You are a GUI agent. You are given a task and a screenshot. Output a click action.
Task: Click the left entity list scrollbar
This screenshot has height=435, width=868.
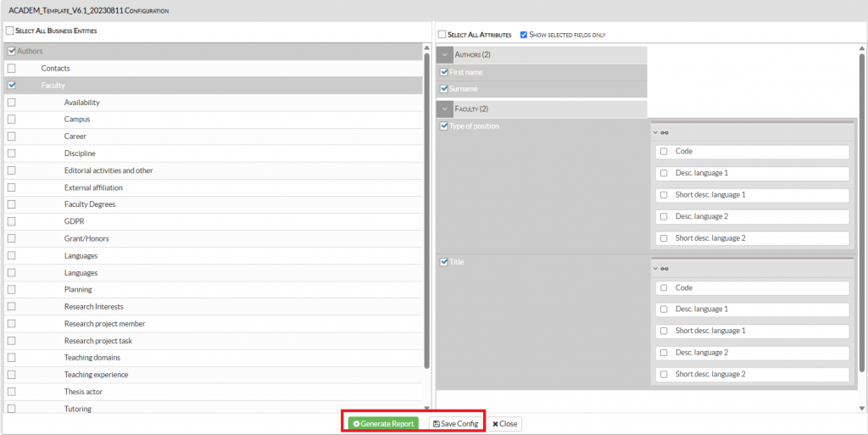point(426,212)
